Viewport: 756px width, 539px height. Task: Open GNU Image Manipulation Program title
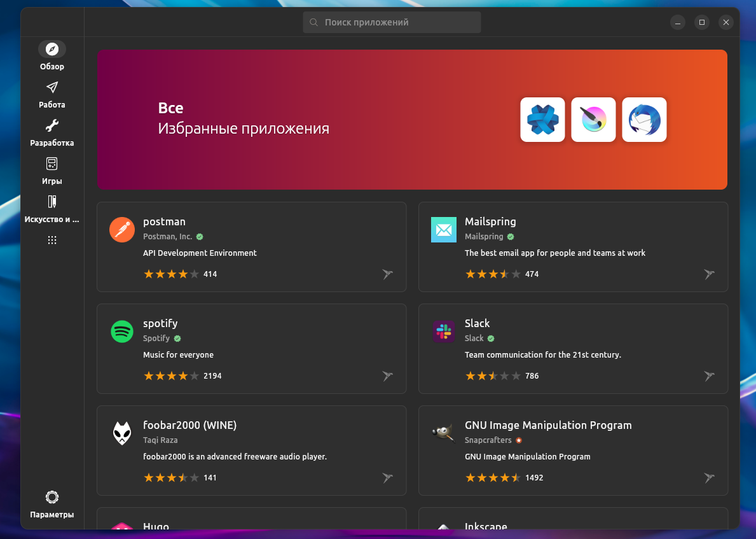coord(548,425)
